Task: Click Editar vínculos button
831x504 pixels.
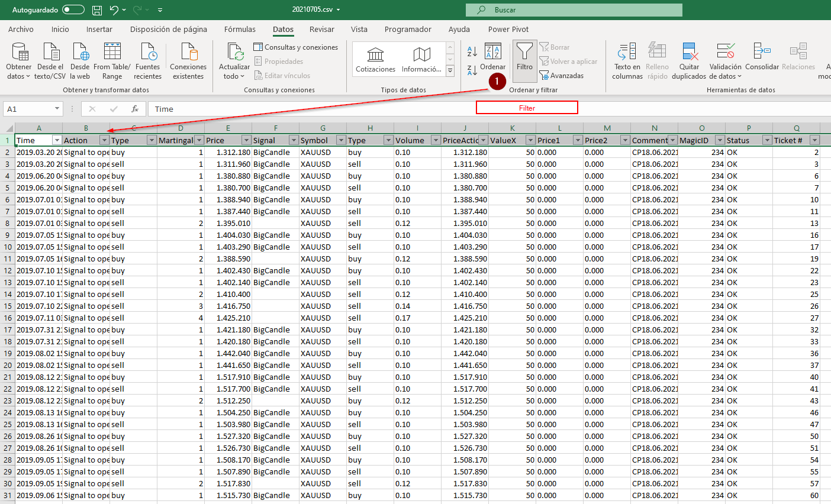Action: (282, 76)
